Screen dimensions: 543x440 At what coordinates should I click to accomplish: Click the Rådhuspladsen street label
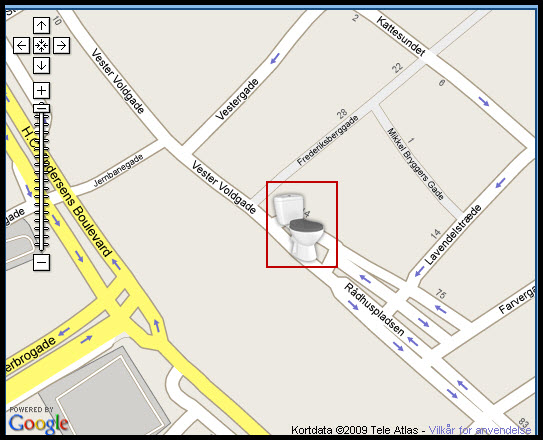374,309
